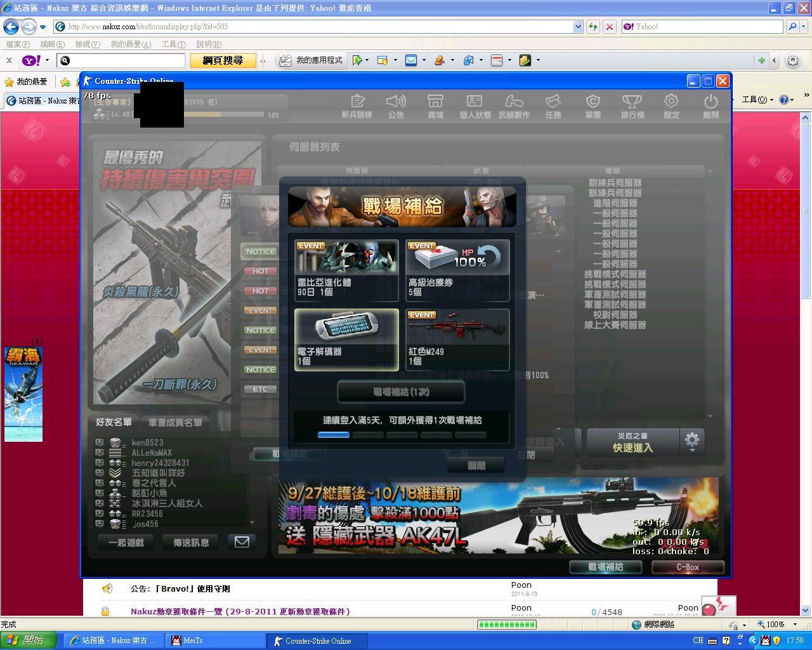Open the 我的最愛(A) favorites menu

pyautogui.click(x=131, y=44)
